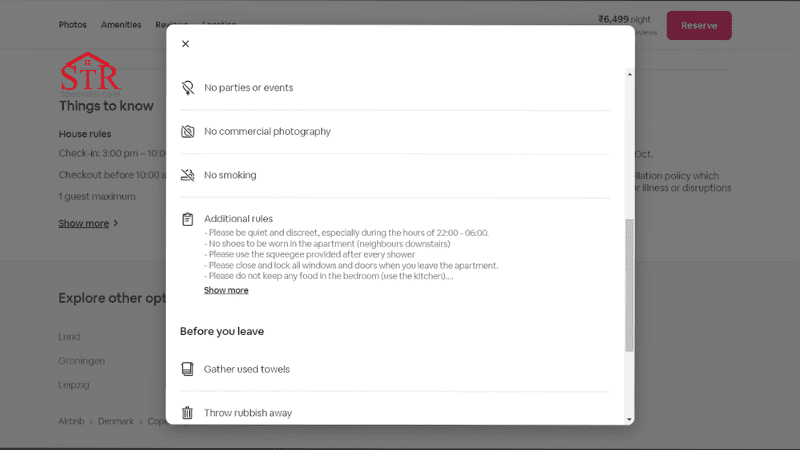The width and height of the screenshot is (800, 450).
Task: Switch to the Photos tab
Action: click(x=72, y=25)
